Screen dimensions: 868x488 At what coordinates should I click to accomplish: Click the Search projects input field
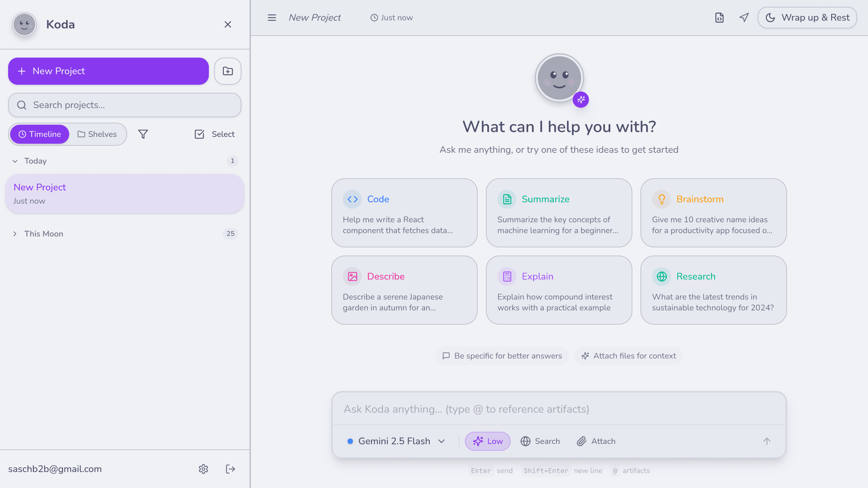click(x=125, y=105)
